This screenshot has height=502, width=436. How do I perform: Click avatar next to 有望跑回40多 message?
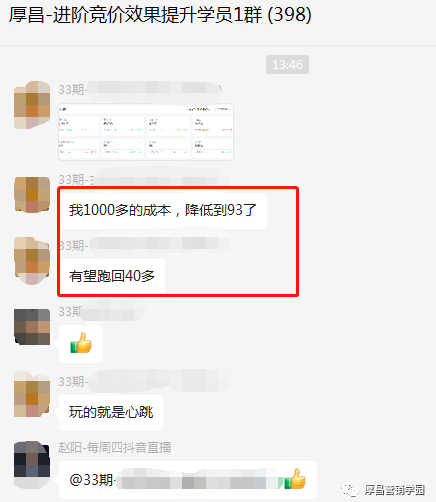(32, 260)
